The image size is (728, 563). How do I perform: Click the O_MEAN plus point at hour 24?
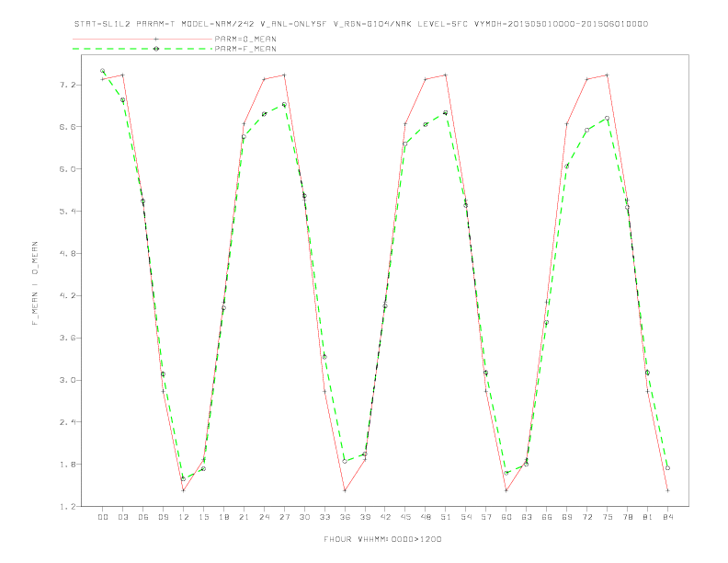pos(264,79)
